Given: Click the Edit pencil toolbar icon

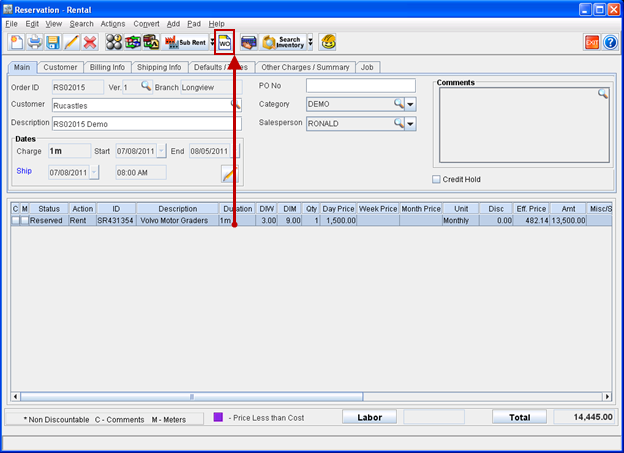Looking at the screenshot, I should click(71, 42).
